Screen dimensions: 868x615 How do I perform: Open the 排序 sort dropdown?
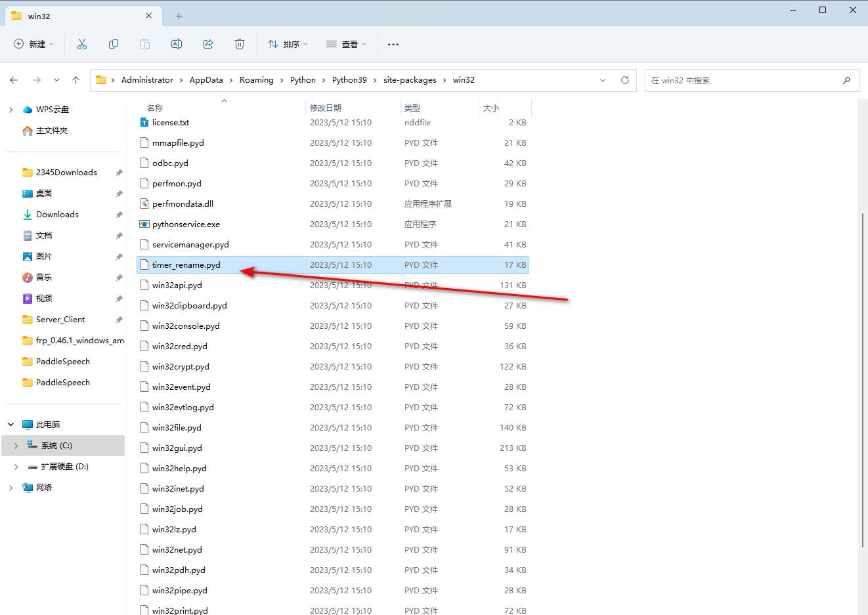point(288,44)
